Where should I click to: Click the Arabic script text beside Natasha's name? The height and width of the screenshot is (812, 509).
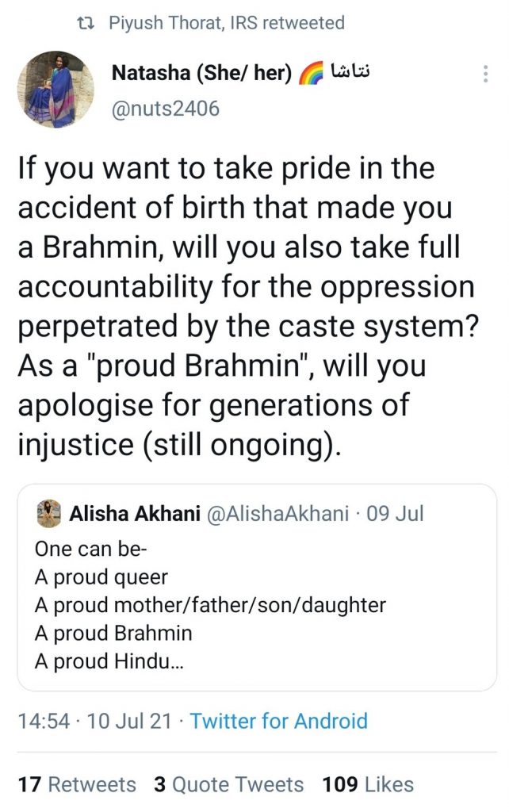pyautogui.click(x=349, y=73)
